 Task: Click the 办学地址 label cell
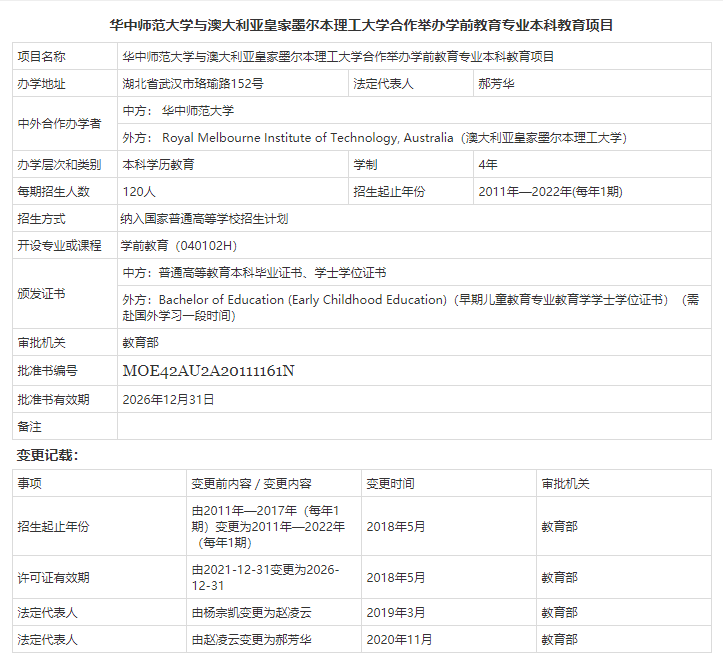click(65, 83)
